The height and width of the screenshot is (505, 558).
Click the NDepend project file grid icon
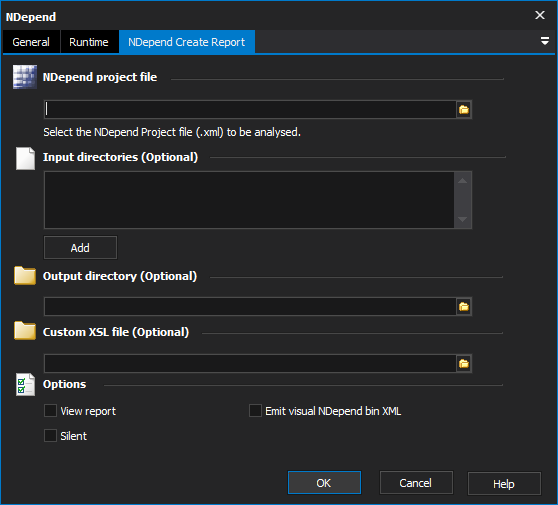click(25, 77)
